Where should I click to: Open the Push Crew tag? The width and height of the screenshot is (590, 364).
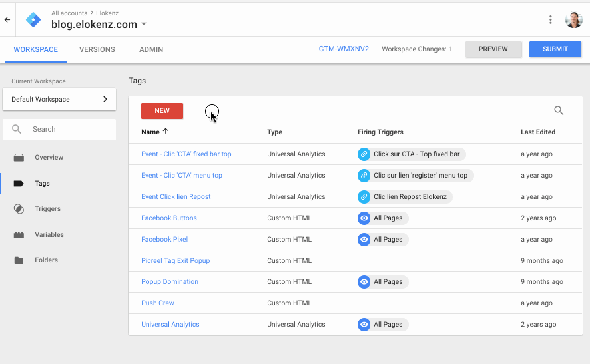[158, 303]
